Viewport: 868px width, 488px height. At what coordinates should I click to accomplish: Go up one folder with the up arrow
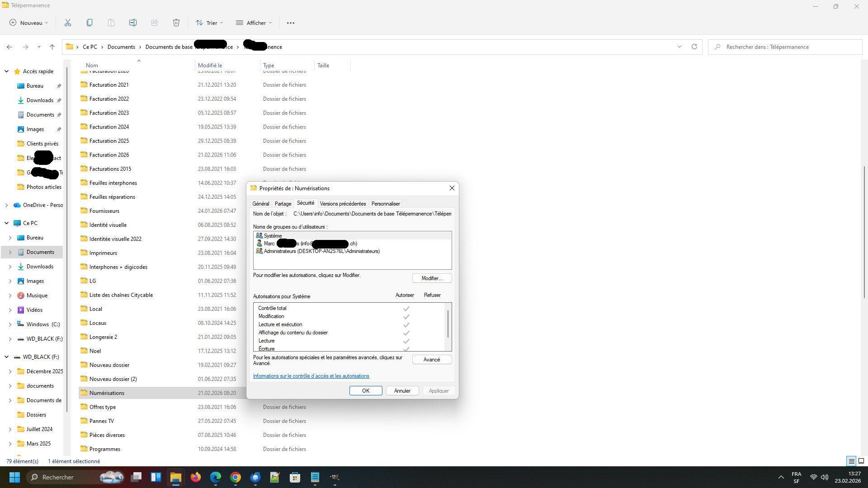pyautogui.click(x=52, y=47)
